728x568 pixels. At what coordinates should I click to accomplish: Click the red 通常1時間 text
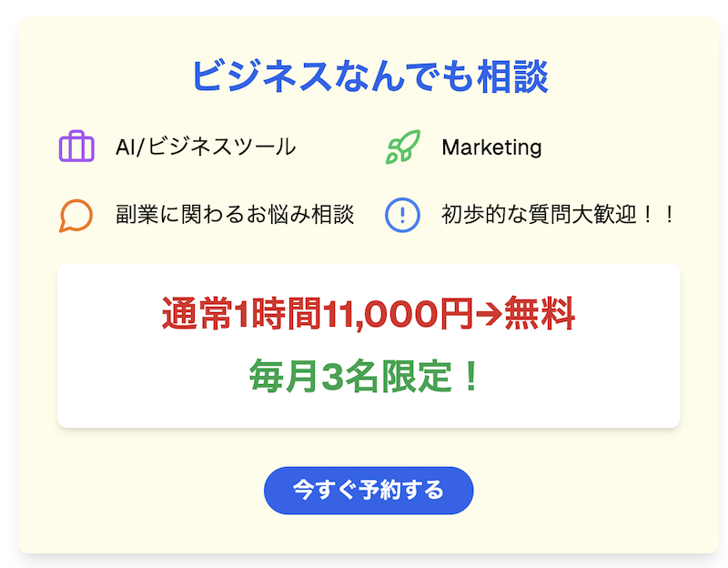[x=235, y=314]
